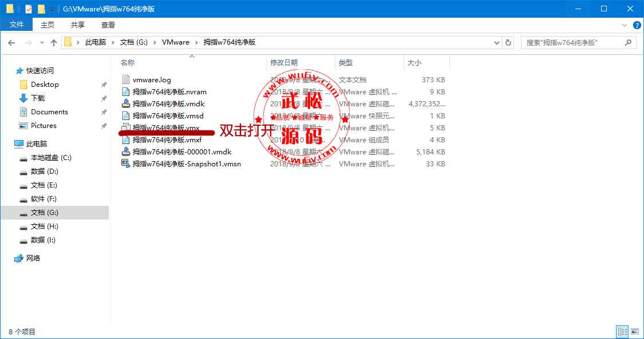Open Help with the question mark icon
The height and width of the screenshot is (339, 644).
click(x=637, y=25)
